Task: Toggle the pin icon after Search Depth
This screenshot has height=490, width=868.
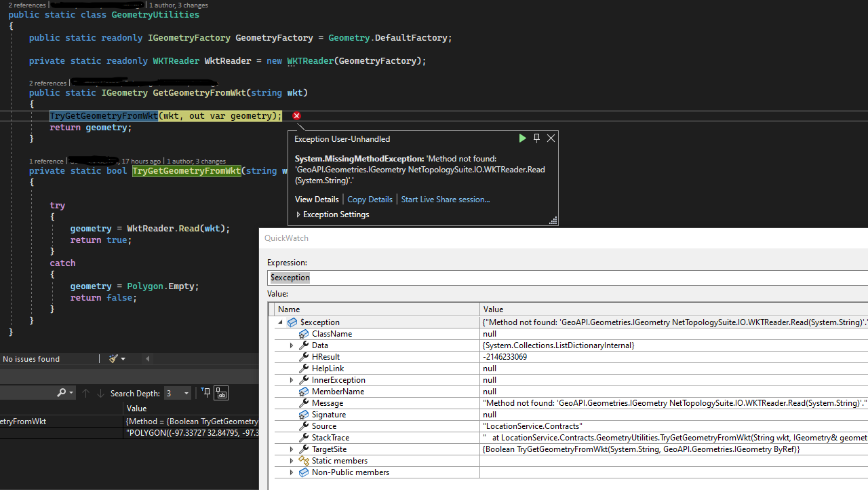Action: point(205,392)
